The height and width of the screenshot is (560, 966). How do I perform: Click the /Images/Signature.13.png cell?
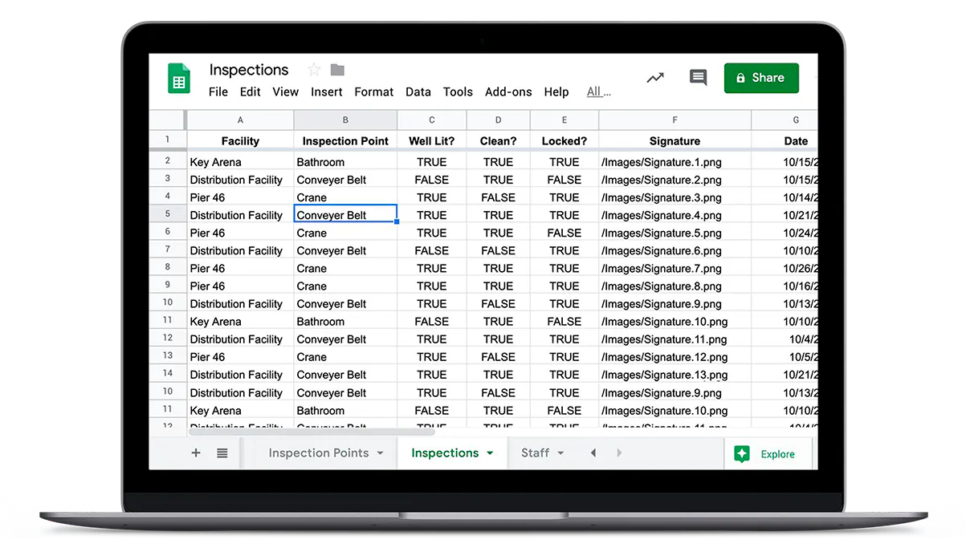coord(675,375)
